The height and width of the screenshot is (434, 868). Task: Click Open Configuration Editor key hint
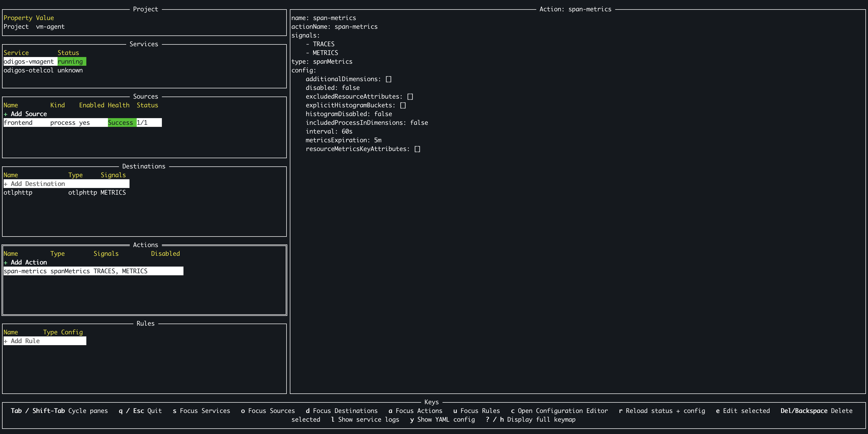tap(559, 411)
